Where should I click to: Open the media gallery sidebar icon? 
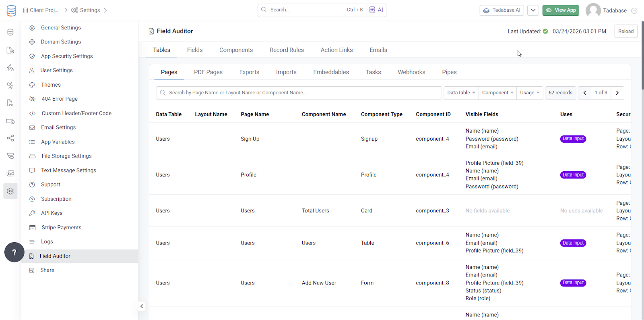point(10,173)
